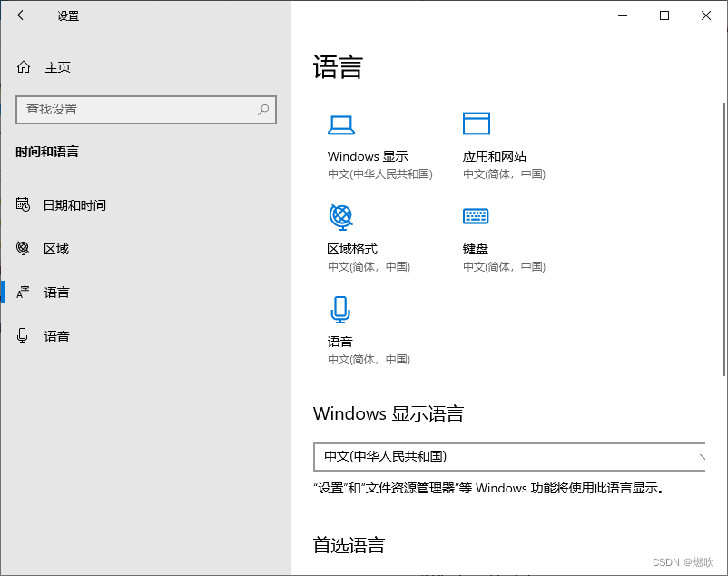The height and width of the screenshot is (576, 728).
Task: Open the Windows 显示 tile label
Action: click(368, 156)
